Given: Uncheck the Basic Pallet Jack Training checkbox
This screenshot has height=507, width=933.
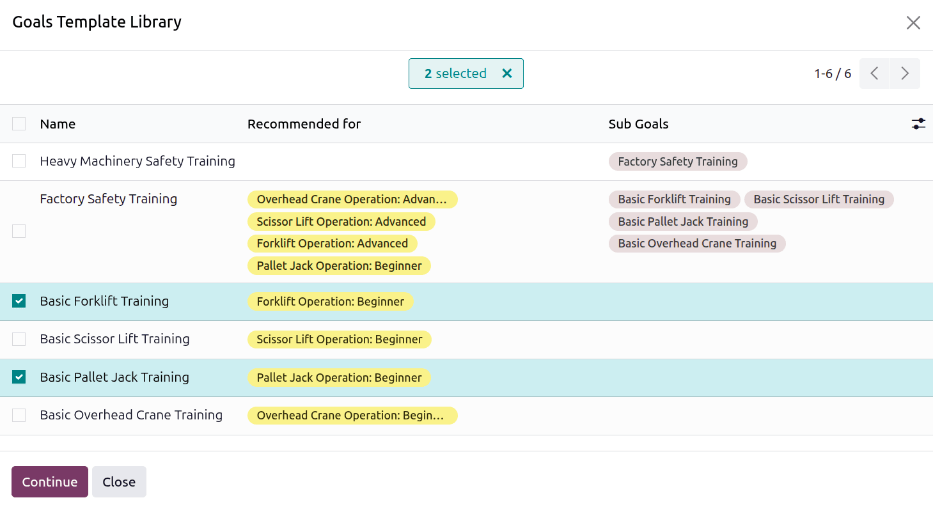Looking at the screenshot, I should pyautogui.click(x=19, y=377).
